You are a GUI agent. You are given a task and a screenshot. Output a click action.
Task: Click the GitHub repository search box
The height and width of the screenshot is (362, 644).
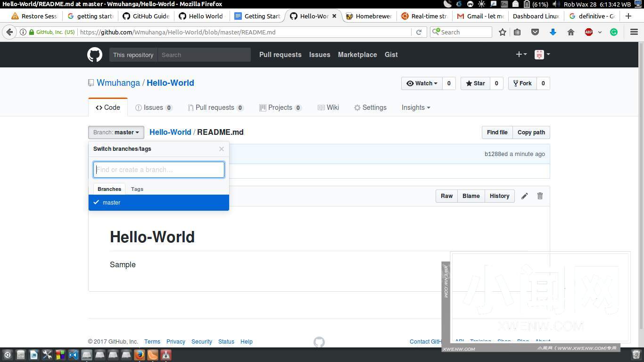(204, 55)
